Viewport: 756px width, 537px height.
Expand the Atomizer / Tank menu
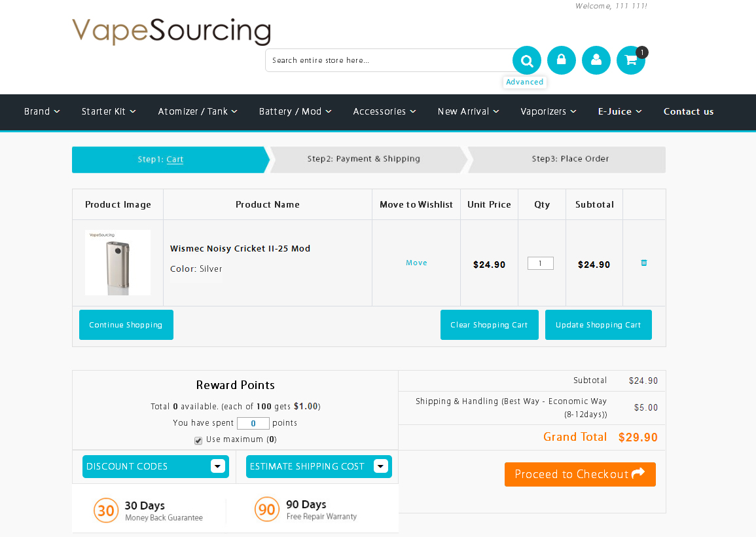coord(198,111)
